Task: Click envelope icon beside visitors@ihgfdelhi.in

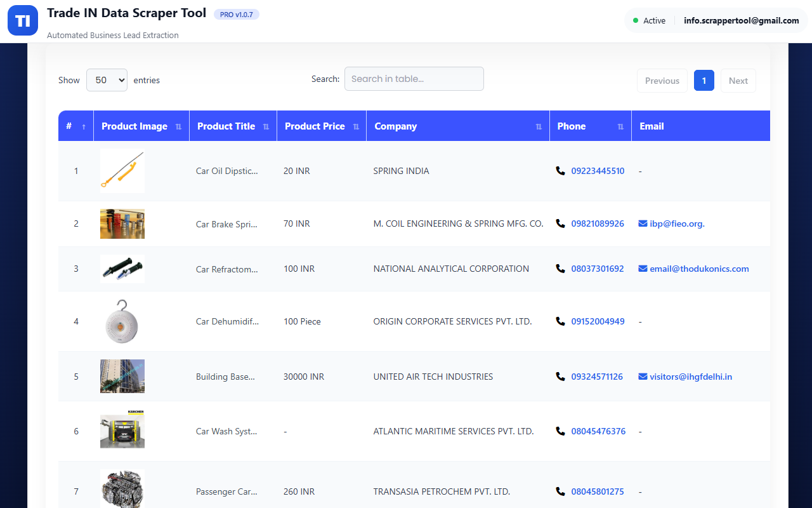Action: (643, 377)
